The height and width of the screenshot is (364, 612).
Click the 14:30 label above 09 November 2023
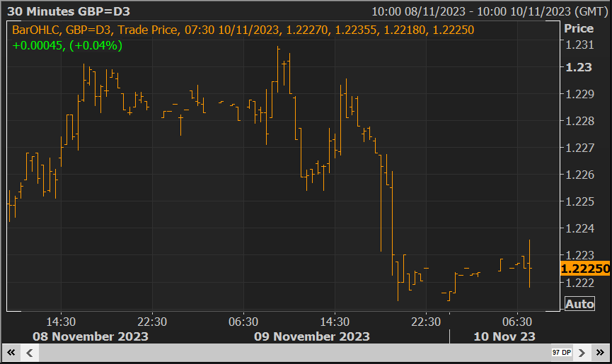click(335, 322)
